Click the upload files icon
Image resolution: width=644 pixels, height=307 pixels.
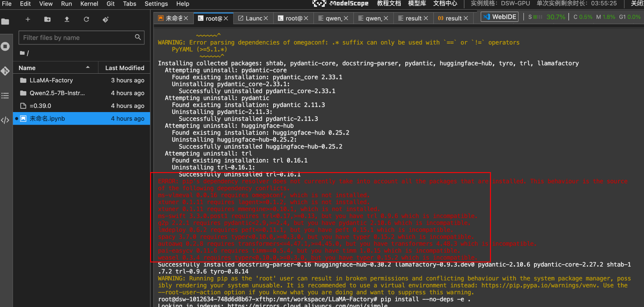[x=67, y=20]
